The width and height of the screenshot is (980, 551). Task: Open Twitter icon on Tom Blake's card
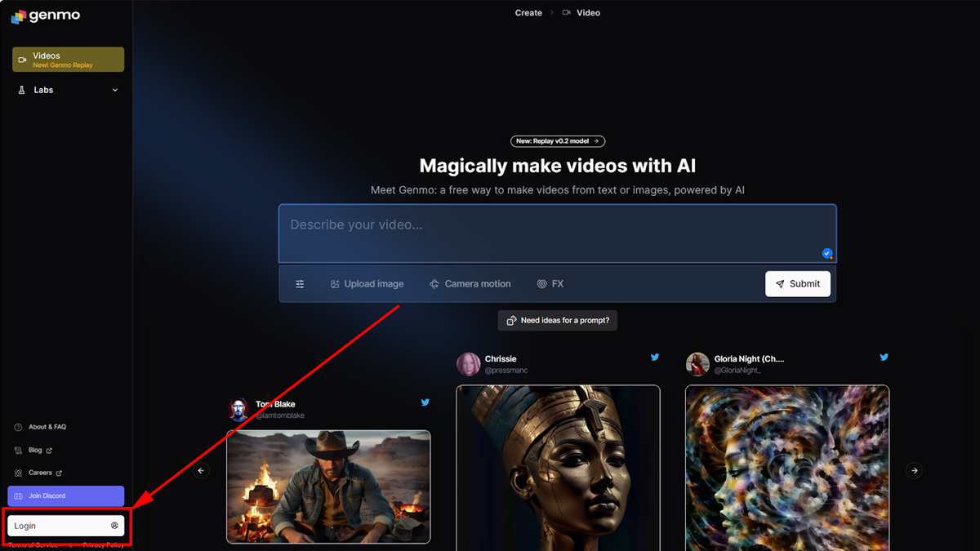pyautogui.click(x=425, y=402)
